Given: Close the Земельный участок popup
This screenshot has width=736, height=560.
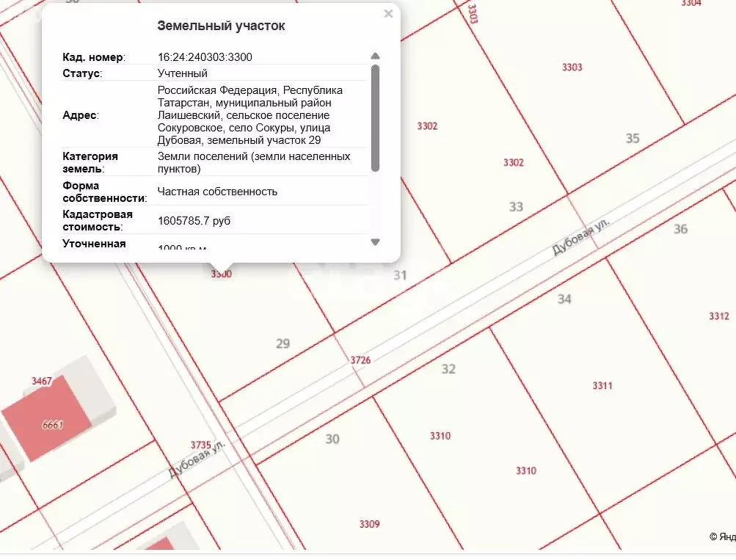Looking at the screenshot, I should pyautogui.click(x=388, y=14).
